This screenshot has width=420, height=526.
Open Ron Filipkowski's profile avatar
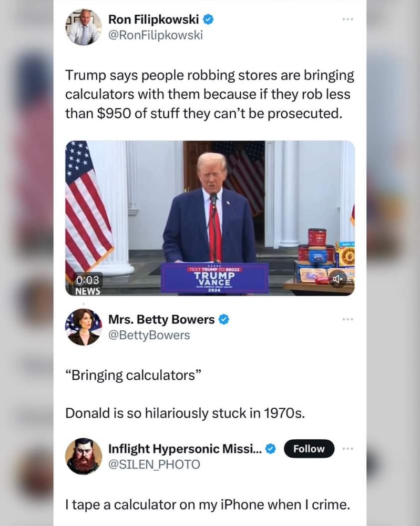click(83, 27)
